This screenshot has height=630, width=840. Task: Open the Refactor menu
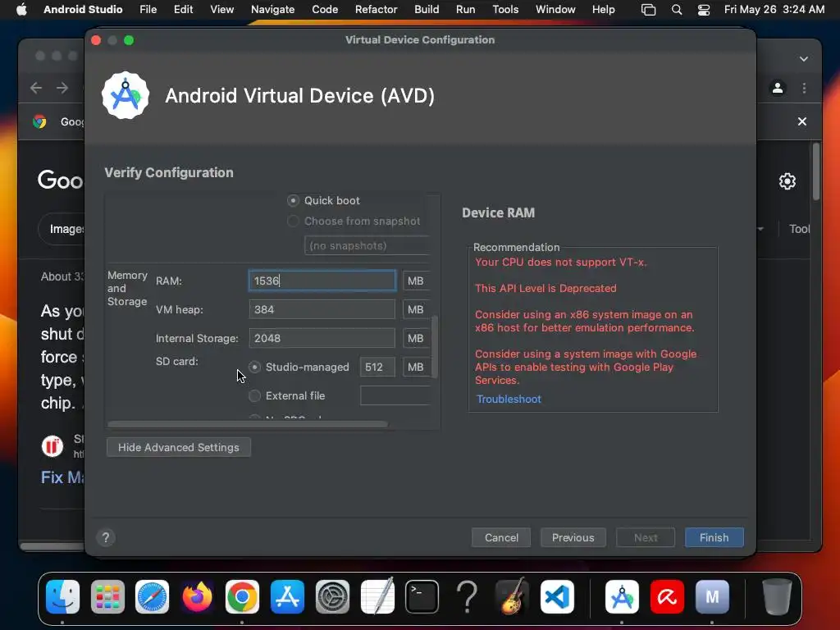click(x=376, y=10)
